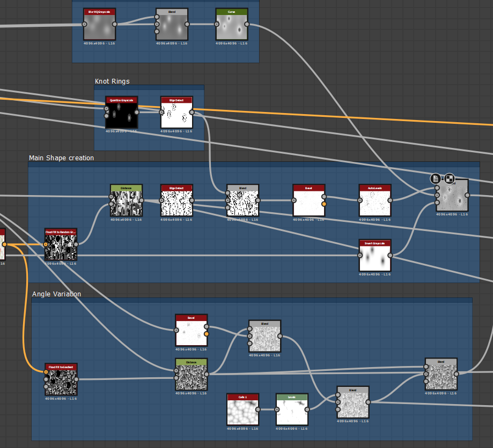Select the Edge Detect node in Knot Rings
Screen dimensions: 493x448
[x=176, y=112]
